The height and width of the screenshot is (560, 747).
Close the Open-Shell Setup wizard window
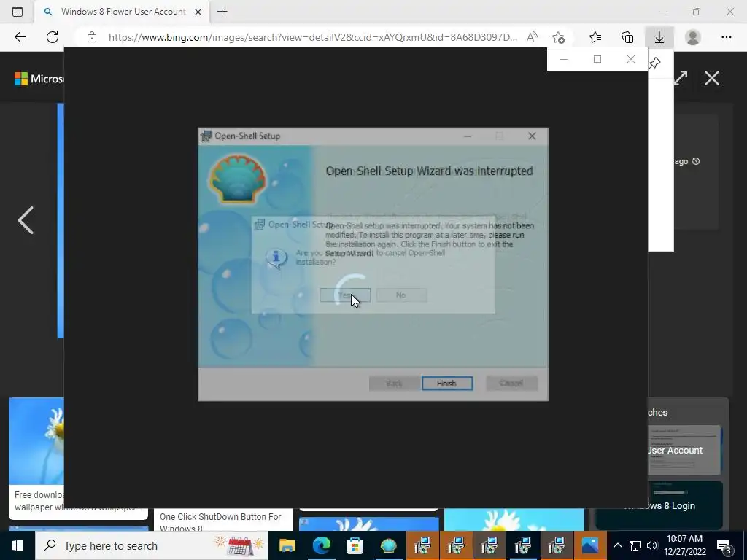[532, 136]
